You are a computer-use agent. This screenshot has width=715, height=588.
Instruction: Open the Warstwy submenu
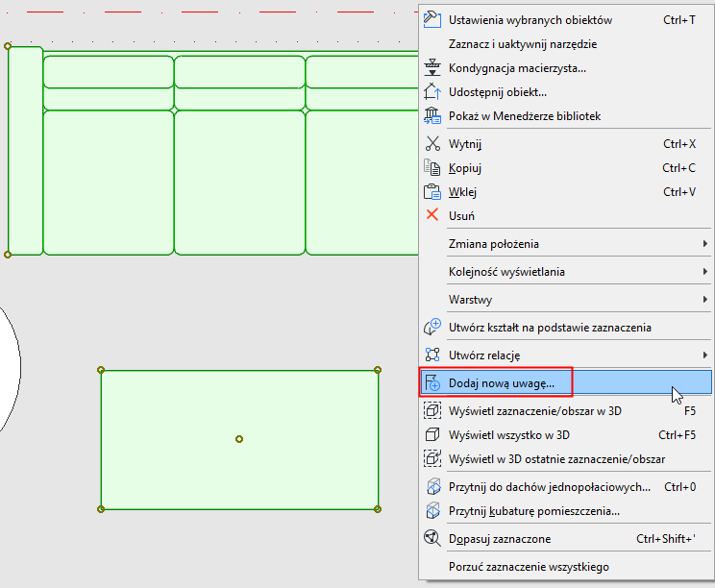coord(565,300)
